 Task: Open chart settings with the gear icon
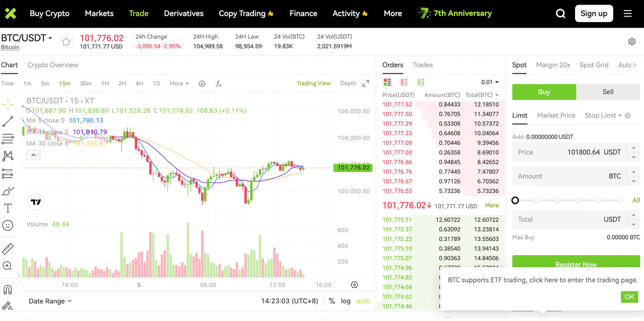click(202, 84)
